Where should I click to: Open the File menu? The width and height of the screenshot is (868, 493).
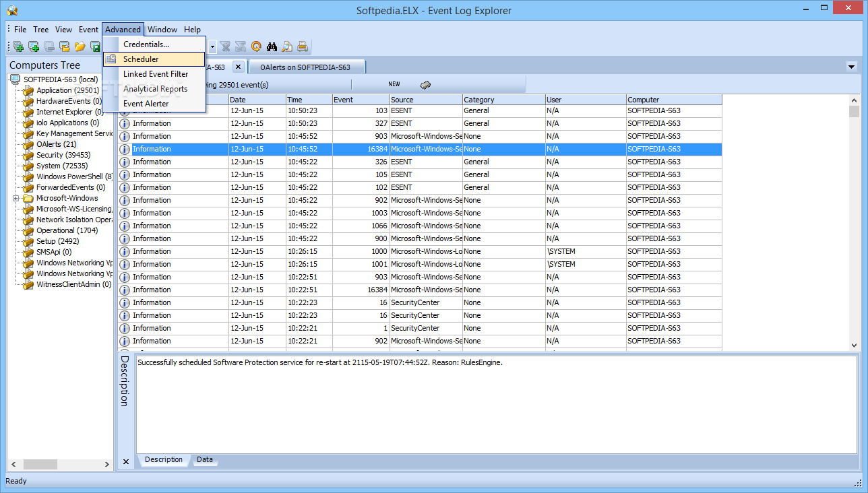coord(20,30)
